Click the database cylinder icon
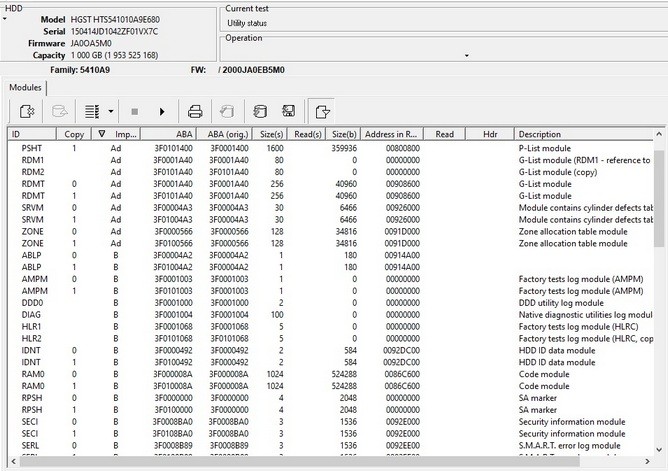Image resolution: width=668 pixels, height=471 pixels. pos(260,111)
